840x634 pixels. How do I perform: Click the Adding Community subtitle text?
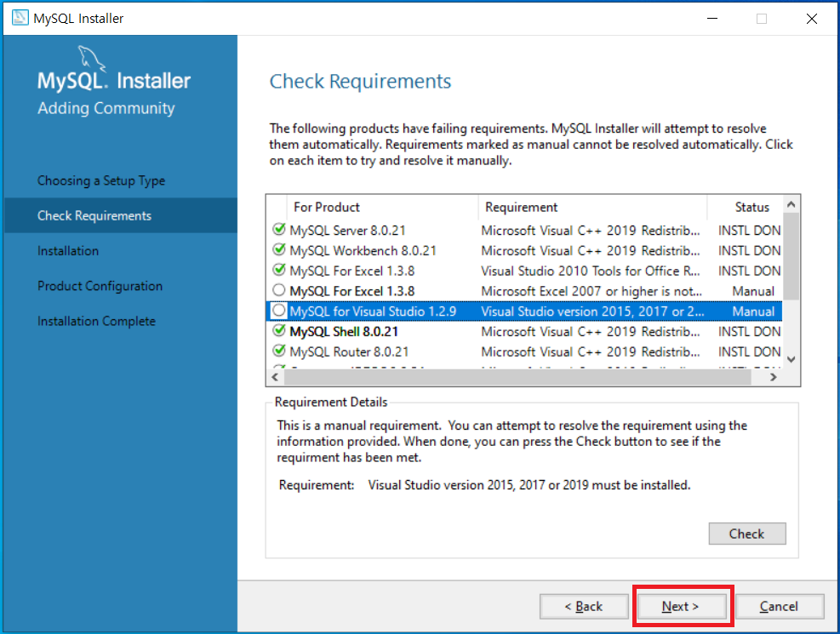point(106,108)
